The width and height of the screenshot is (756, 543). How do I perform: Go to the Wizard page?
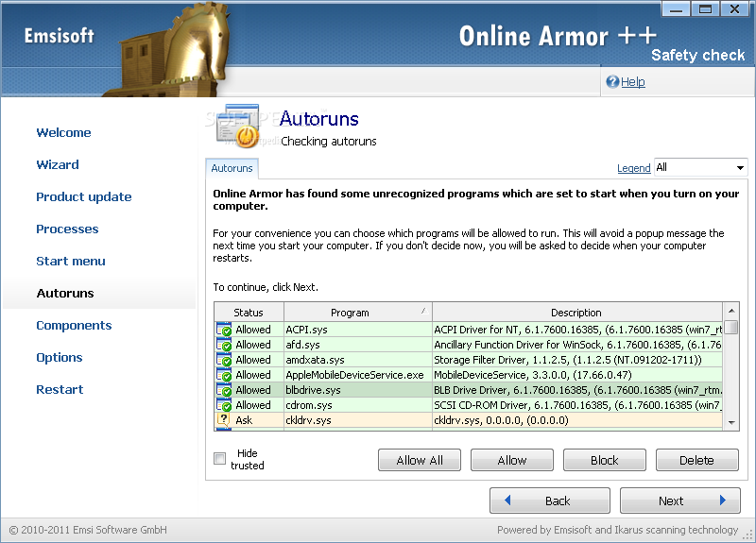(58, 164)
